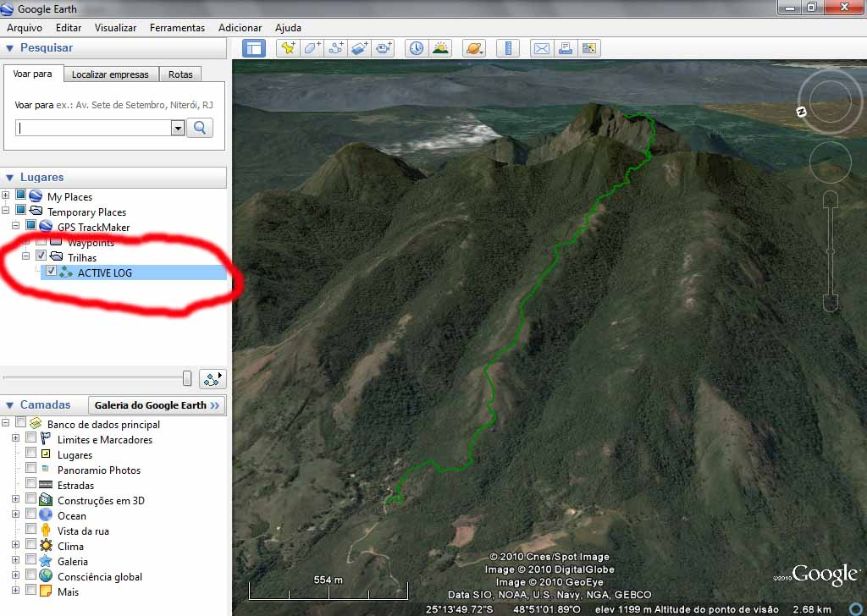The width and height of the screenshot is (867, 616).
Task: Open the Ferramentas menu
Action: (177, 28)
